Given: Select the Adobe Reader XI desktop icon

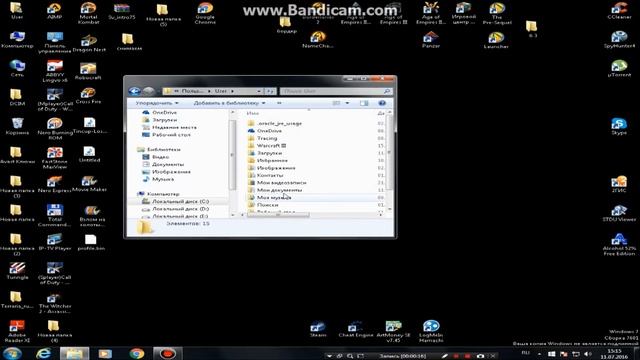Looking at the screenshot, I should (x=17, y=331).
